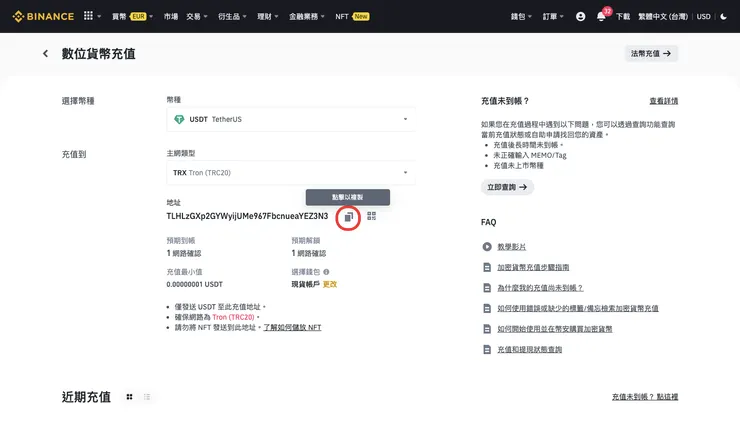Go back using the left arrow
The width and height of the screenshot is (740, 422).
pyautogui.click(x=45, y=54)
